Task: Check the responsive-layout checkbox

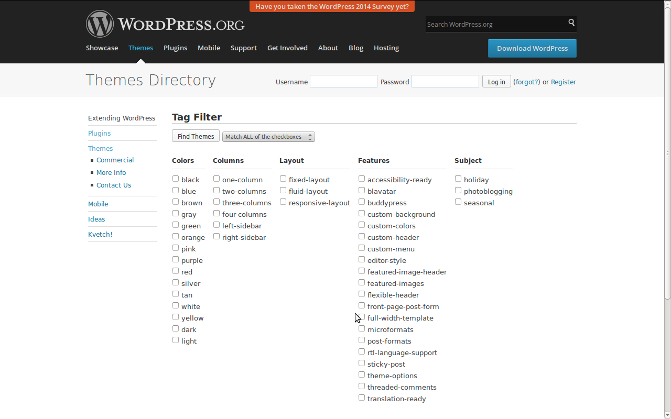Action: pos(283,202)
